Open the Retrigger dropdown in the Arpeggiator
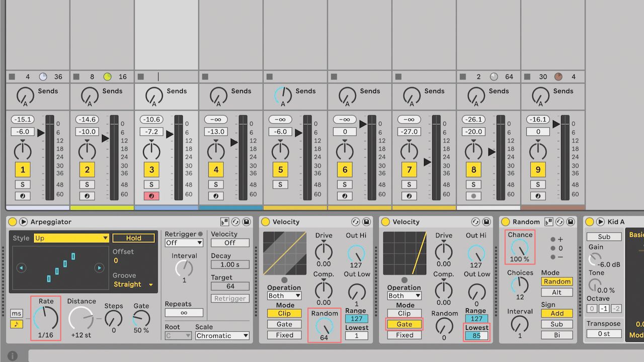 (x=184, y=243)
